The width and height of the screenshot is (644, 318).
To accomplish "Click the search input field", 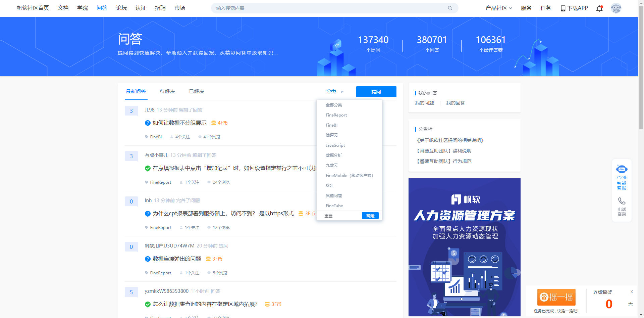I will (x=334, y=8).
